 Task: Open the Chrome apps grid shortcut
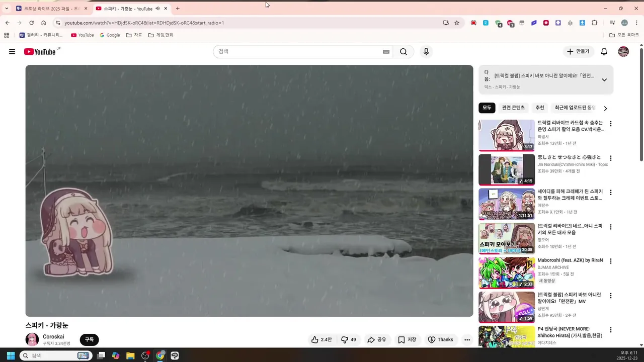(x=7, y=35)
